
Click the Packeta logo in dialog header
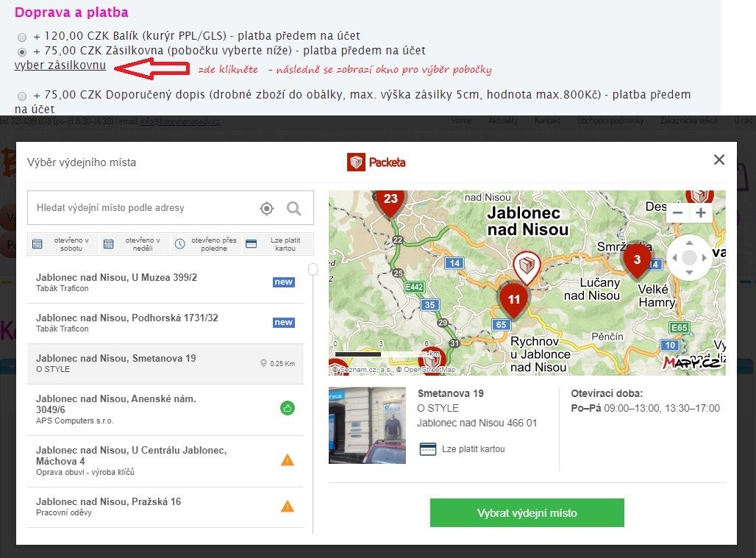click(x=377, y=162)
